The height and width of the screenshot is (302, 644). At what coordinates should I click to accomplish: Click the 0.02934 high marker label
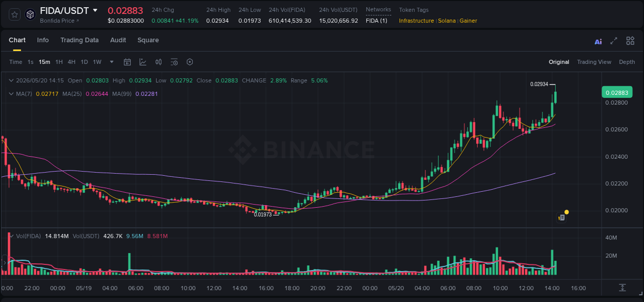(539, 84)
